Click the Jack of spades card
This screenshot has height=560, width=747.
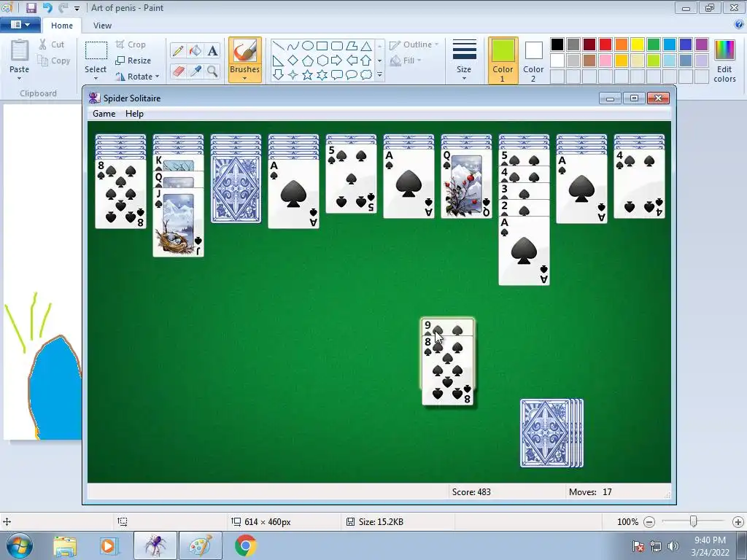pyautogui.click(x=178, y=222)
